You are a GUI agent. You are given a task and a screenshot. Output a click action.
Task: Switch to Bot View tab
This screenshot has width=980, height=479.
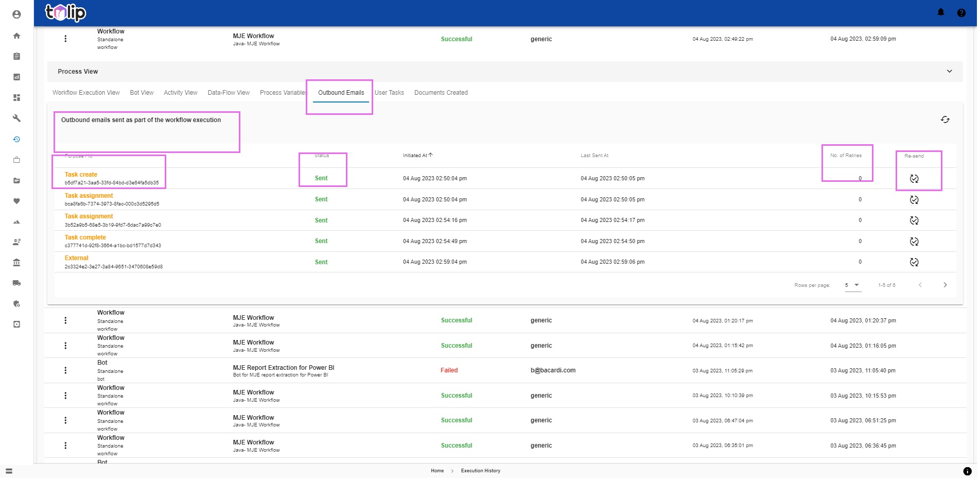142,93
